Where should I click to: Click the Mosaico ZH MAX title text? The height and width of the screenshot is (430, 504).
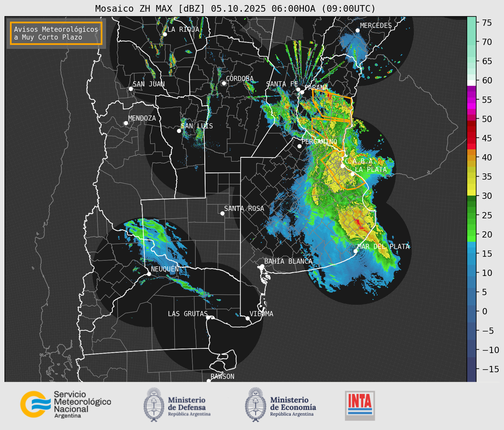pos(235,9)
